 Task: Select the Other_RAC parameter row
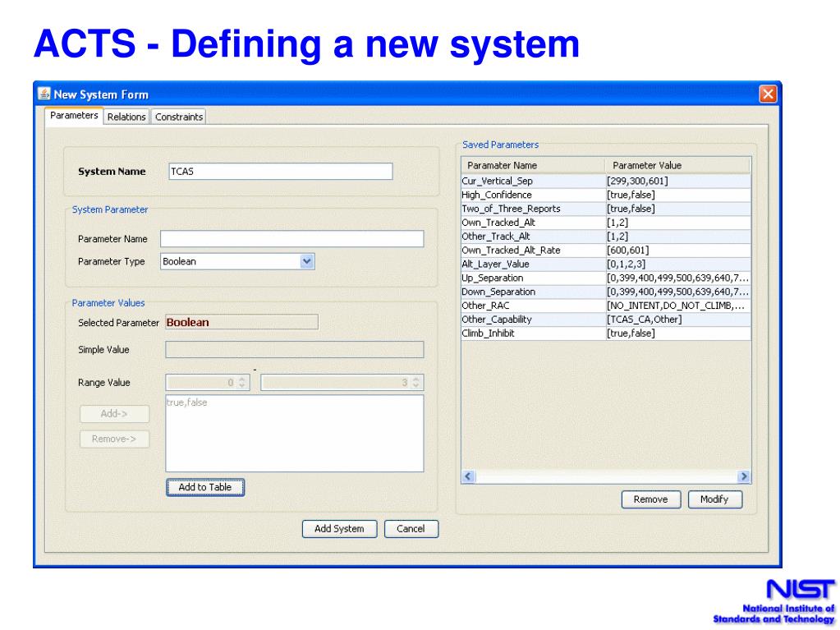(x=606, y=306)
